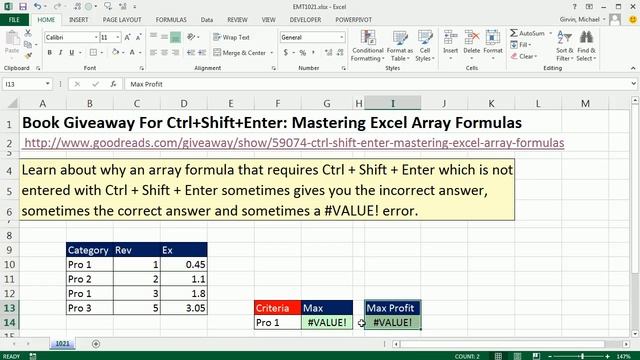Viewport: 640px width, 360px height.
Task: Switch to POWERPIVOT ribbon tab
Action: coord(353,20)
